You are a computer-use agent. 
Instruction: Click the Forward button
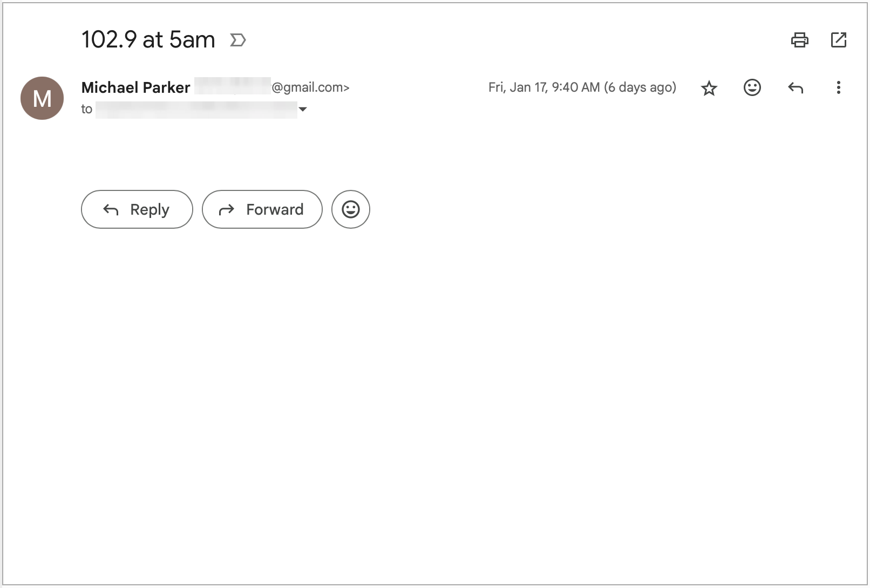click(262, 209)
